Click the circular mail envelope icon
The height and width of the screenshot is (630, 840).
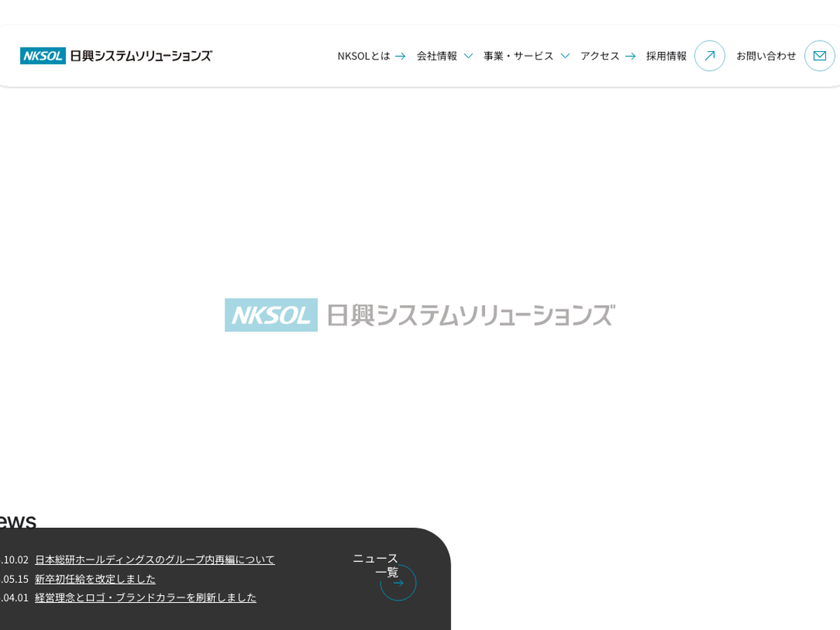point(819,56)
